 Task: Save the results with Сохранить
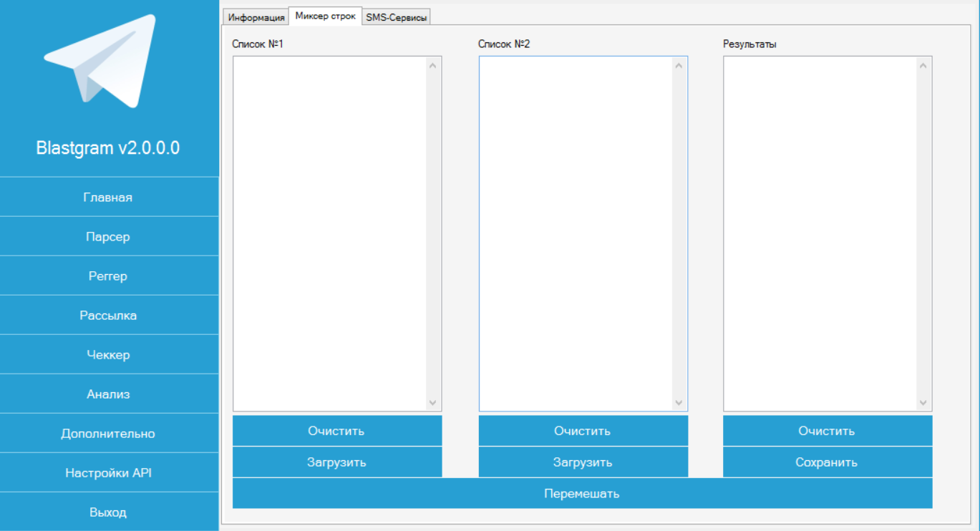pyautogui.click(x=827, y=462)
